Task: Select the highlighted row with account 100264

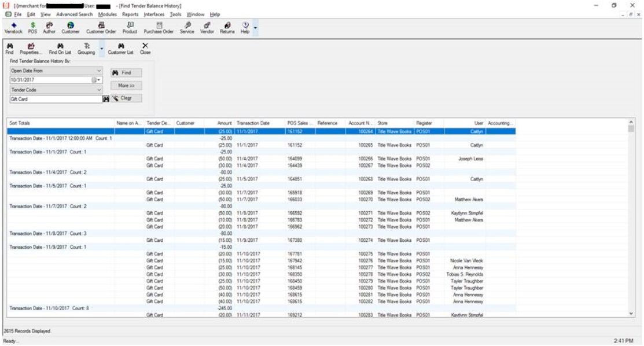Action: 261,131
